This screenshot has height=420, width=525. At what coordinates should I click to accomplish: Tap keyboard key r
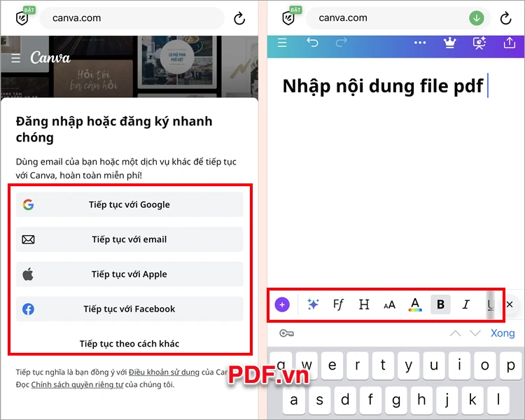coord(358,365)
